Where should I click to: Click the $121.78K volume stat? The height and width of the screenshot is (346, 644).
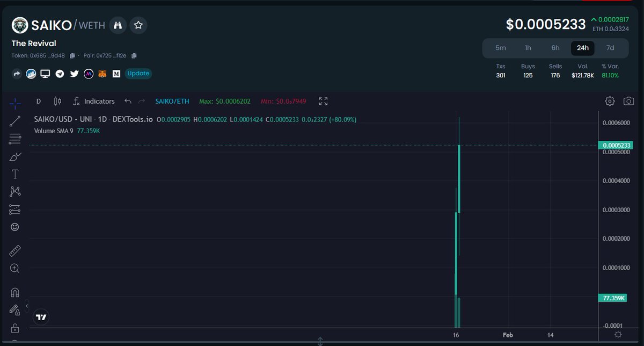[x=582, y=76]
